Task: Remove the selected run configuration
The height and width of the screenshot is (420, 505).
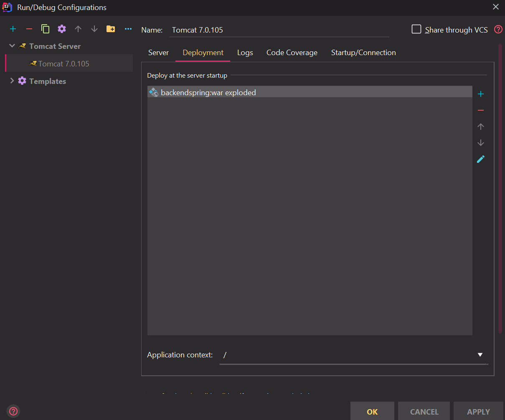Action: point(29,29)
